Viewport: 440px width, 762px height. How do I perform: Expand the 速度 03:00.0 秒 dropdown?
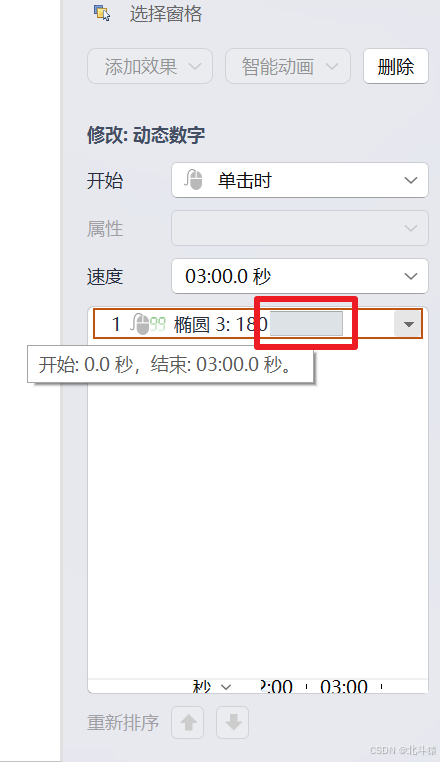tap(299, 276)
